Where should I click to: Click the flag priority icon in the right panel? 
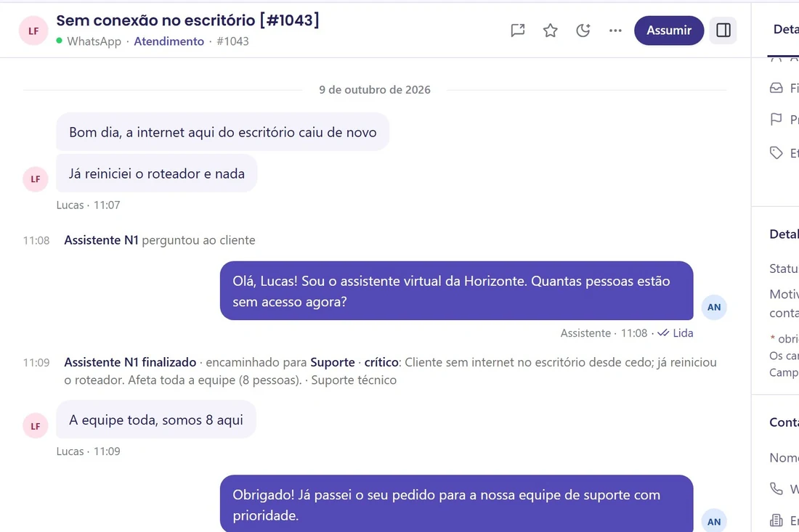tap(776, 120)
